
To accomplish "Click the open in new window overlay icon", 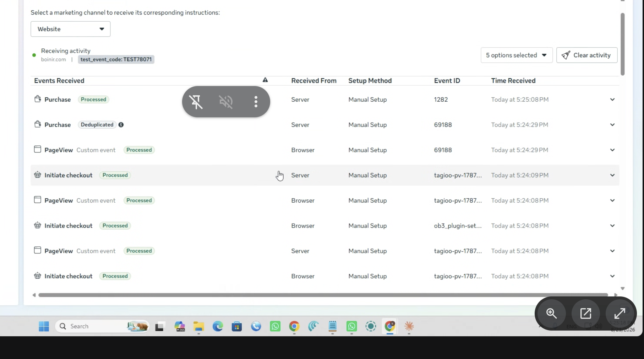I will click(x=586, y=314).
